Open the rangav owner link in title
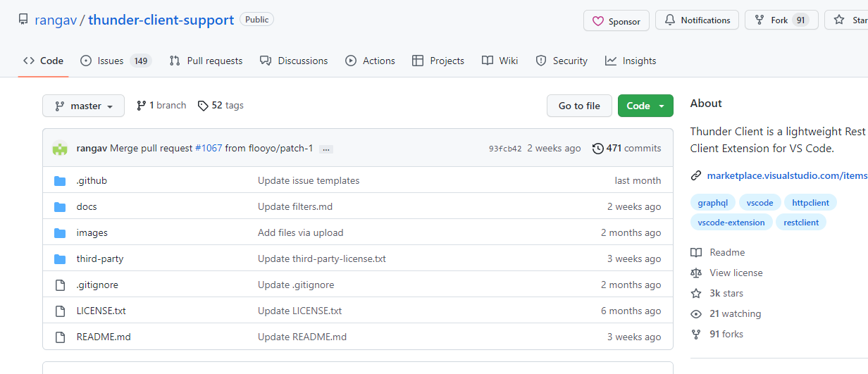The image size is (868, 374). pos(55,20)
